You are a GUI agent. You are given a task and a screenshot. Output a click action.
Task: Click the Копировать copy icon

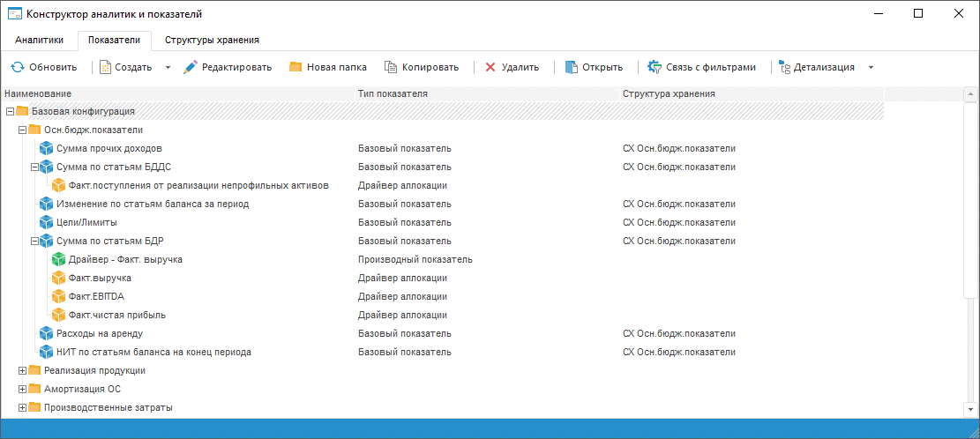pyautogui.click(x=391, y=67)
